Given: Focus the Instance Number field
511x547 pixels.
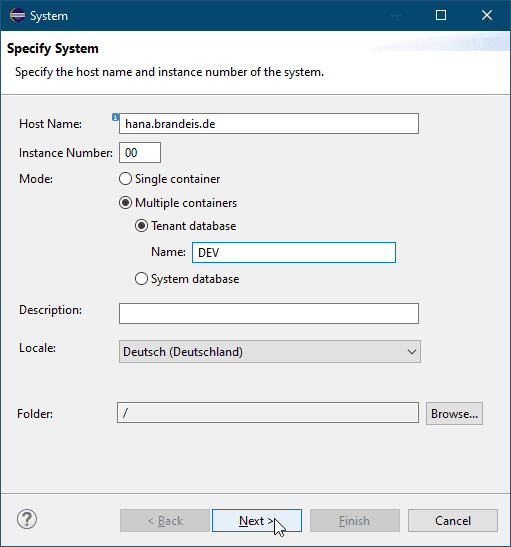Looking at the screenshot, I should [140, 152].
